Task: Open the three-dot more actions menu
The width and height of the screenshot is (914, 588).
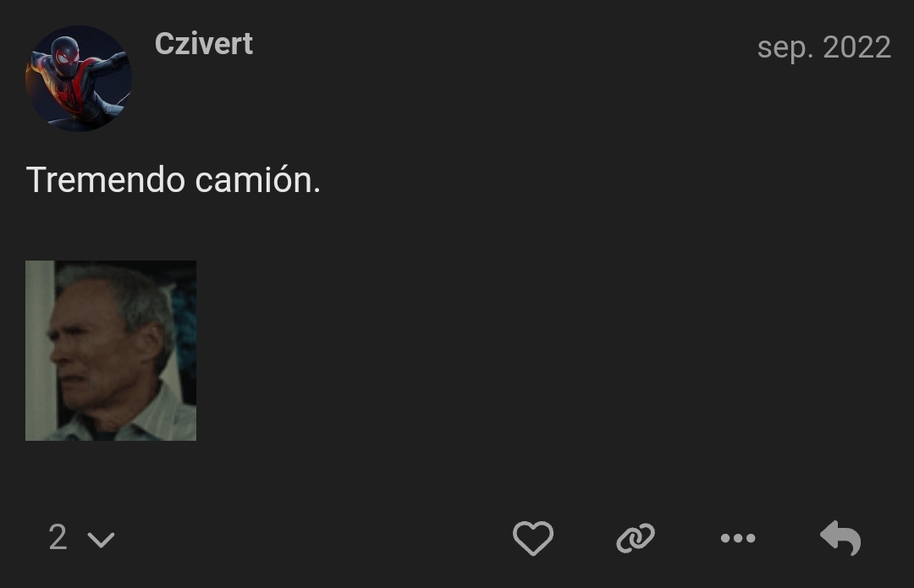Action: point(738,538)
